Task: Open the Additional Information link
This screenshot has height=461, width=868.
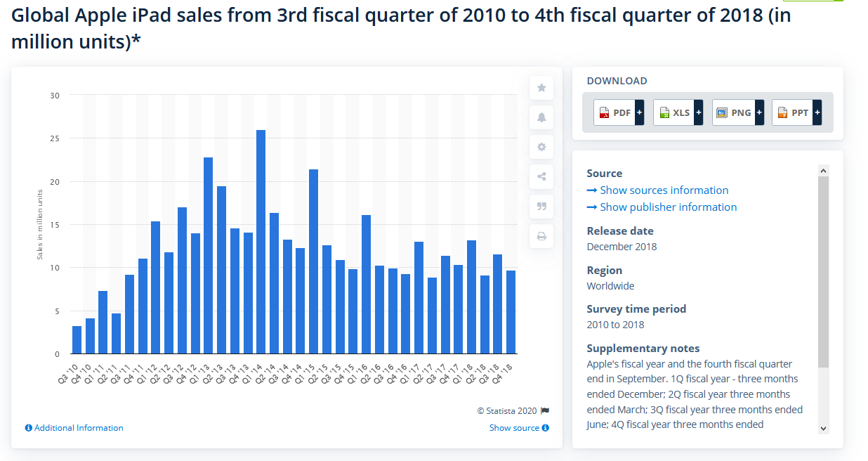Action: pos(79,428)
